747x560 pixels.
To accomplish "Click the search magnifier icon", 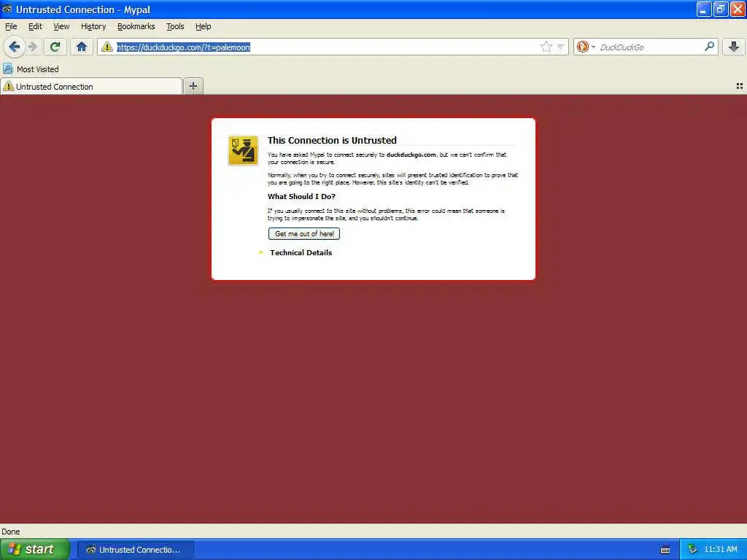I will click(x=709, y=47).
